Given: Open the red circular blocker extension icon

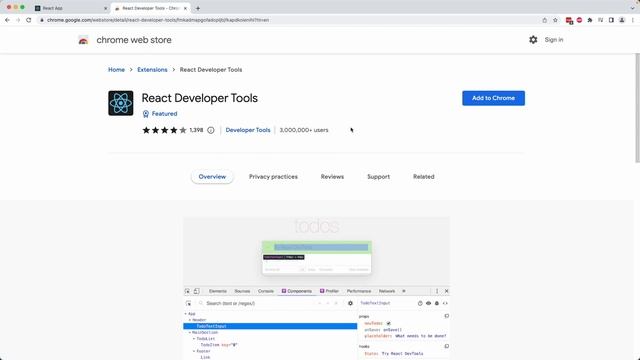Looking at the screenshot, I should pos(579,20).
